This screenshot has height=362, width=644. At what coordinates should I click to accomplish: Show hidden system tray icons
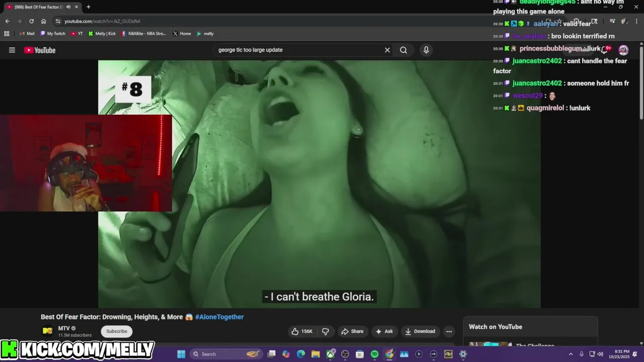571,354
